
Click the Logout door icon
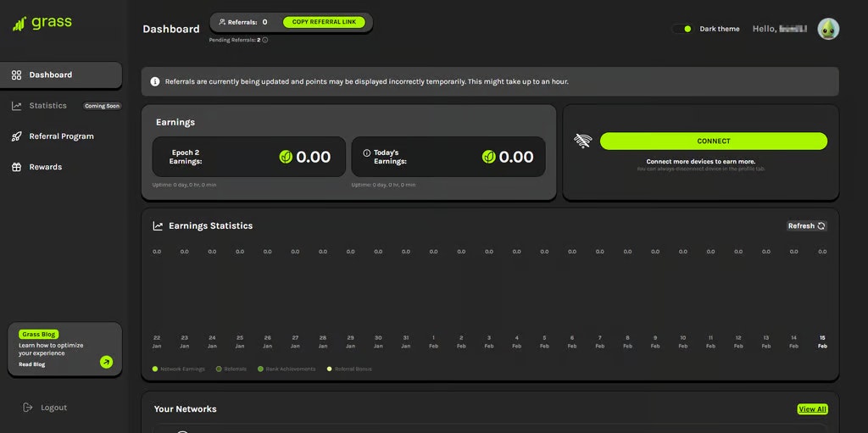28,408
